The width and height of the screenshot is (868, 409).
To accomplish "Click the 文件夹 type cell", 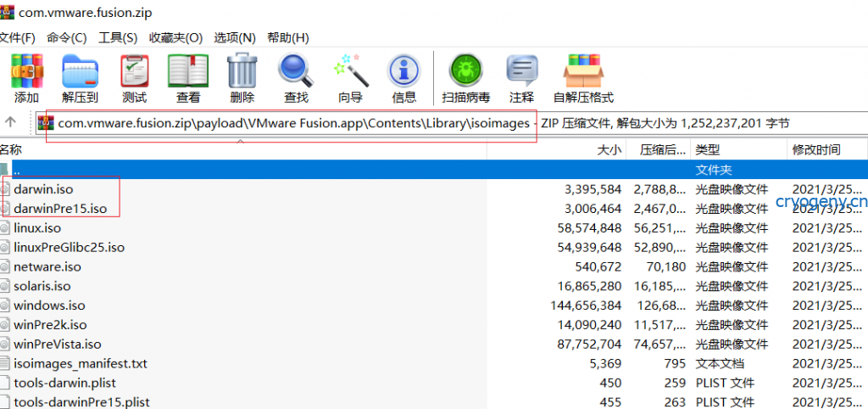I will (714, 170).
